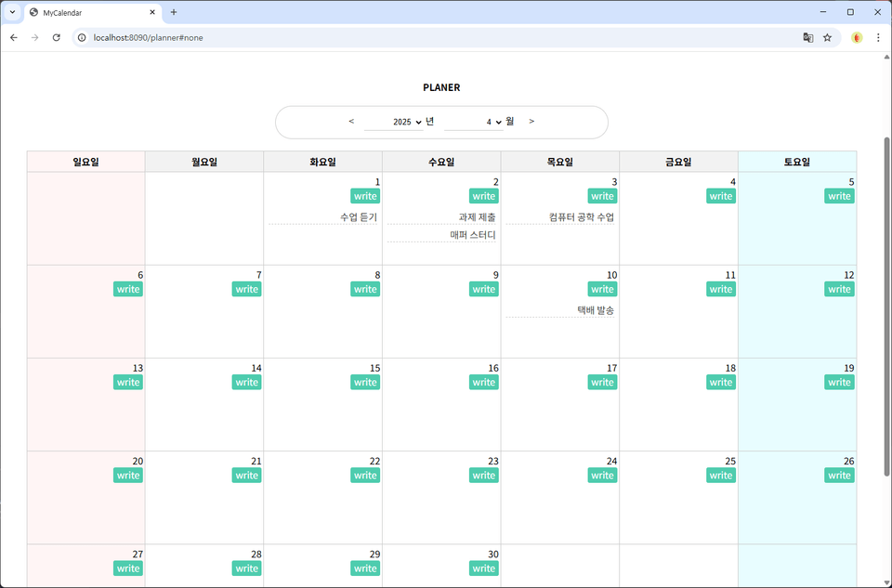Open the month dropdown showing 4
This screenshot has width=892, height=588.
[x=474, y=122]
